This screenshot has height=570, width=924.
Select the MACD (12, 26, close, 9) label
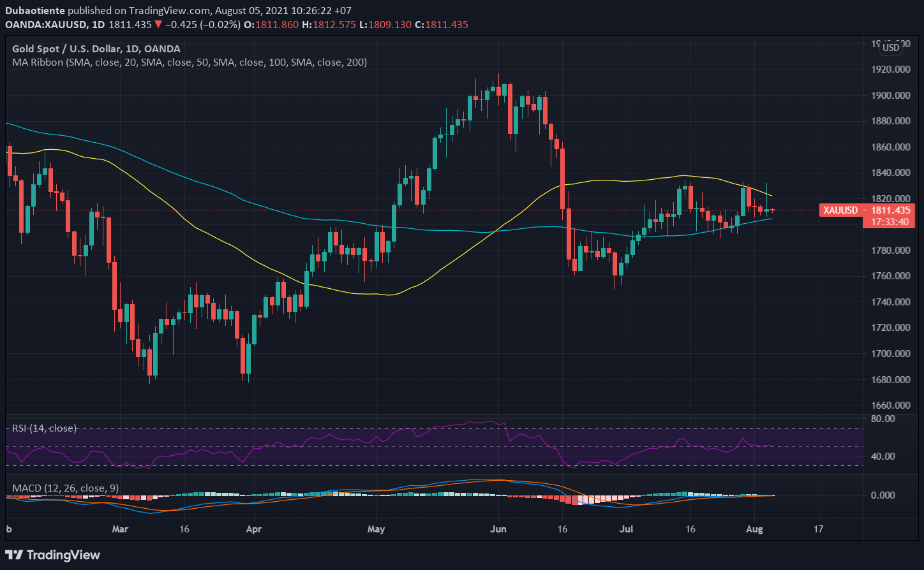(x=65, y=488)
